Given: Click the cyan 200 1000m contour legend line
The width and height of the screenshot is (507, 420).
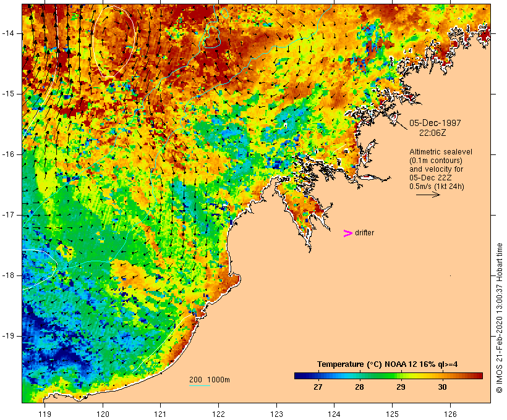Looking at the screenshot, I should [x=200, y=385].
